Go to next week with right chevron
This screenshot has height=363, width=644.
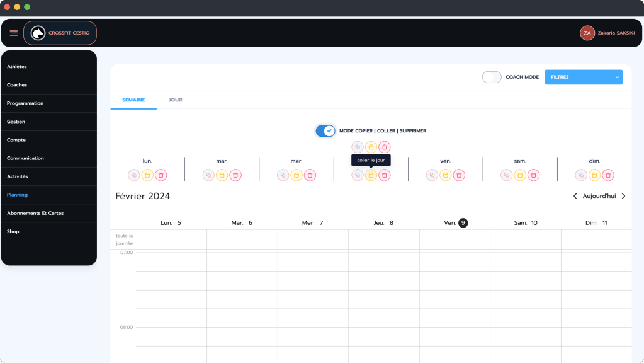click(623, 196)
